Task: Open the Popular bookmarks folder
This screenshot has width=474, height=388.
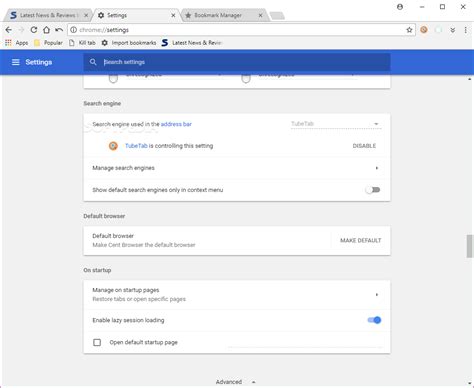Action: (48, 43)
